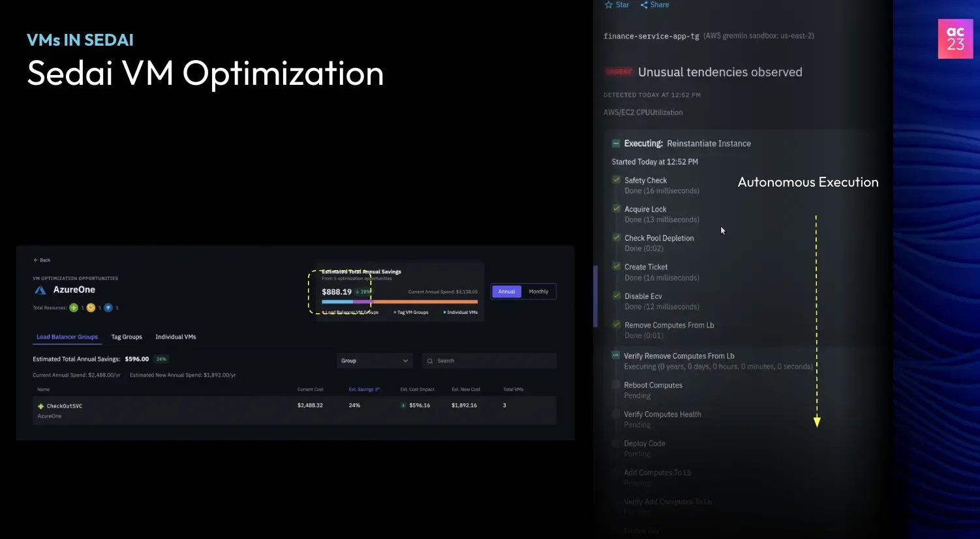
Task: Click the Star icon on the incident panel
Action: 609,5
